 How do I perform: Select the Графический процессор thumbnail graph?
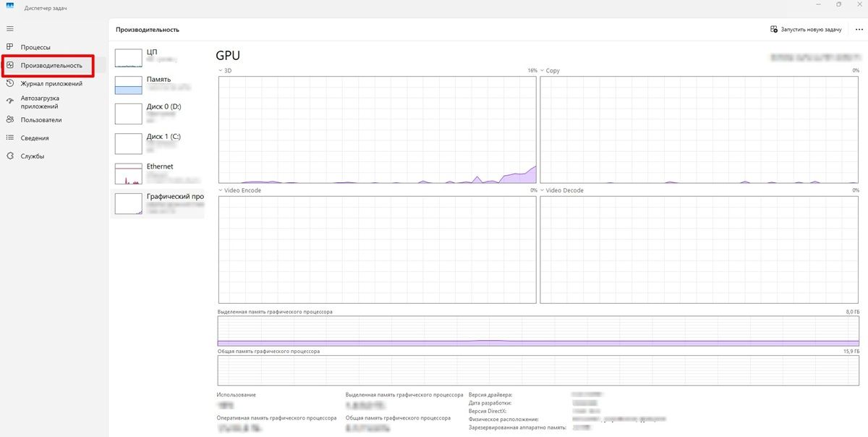point(129,203)
